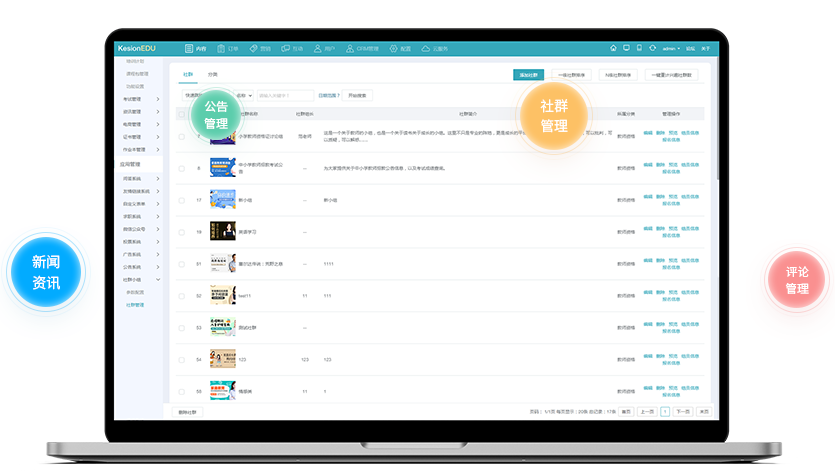Click the 添加社群 button

528,74
